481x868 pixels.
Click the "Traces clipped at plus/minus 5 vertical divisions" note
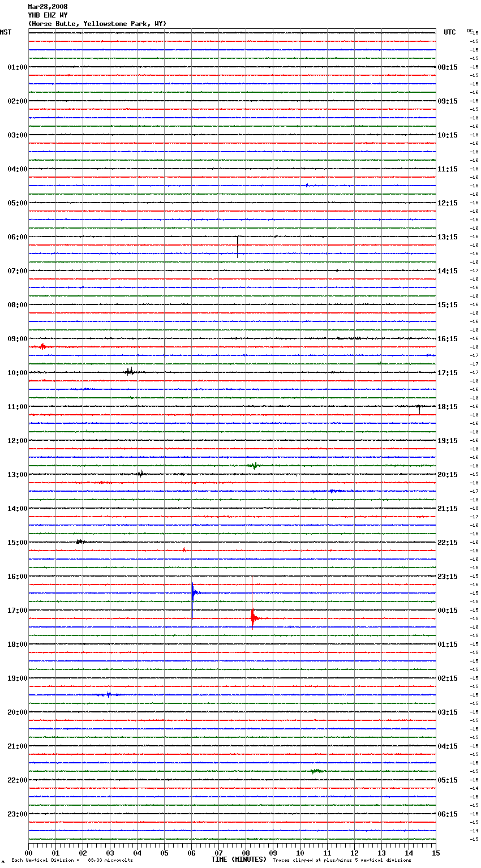tap(342, 861)
